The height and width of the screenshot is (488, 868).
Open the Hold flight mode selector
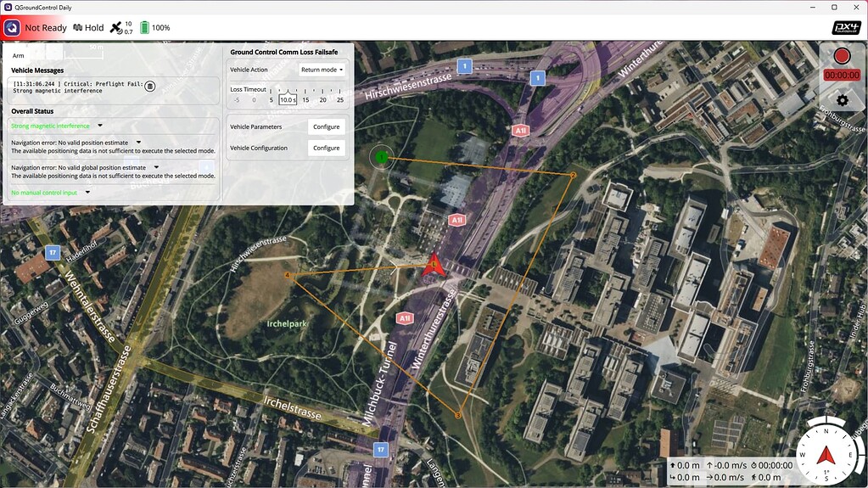point(88,27)
